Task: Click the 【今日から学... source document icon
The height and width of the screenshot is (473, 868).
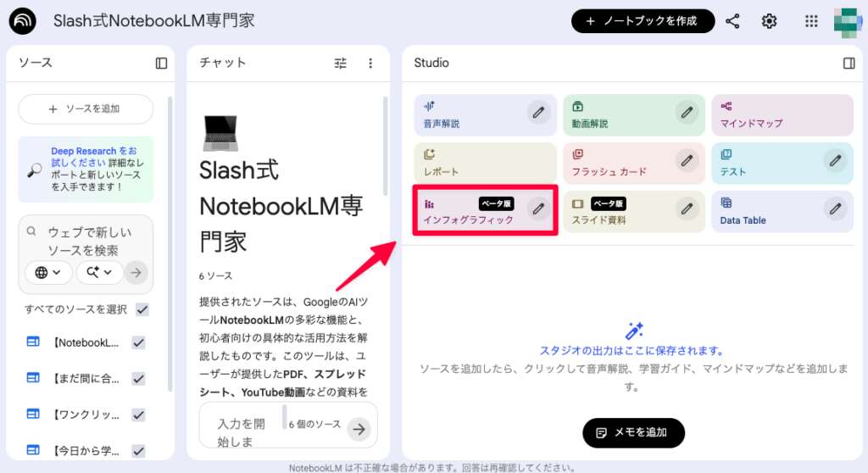Action: [x=33, y=450]
